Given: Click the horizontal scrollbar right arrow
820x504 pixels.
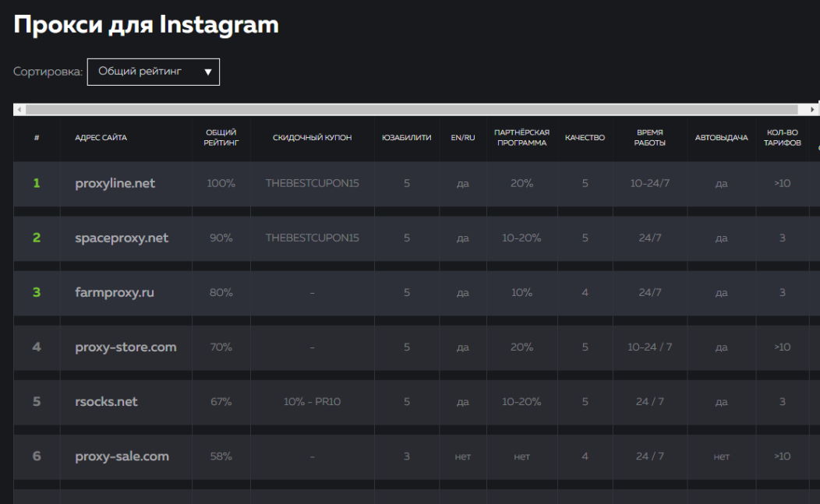Looking at the screenshot, I should [814, 110].
